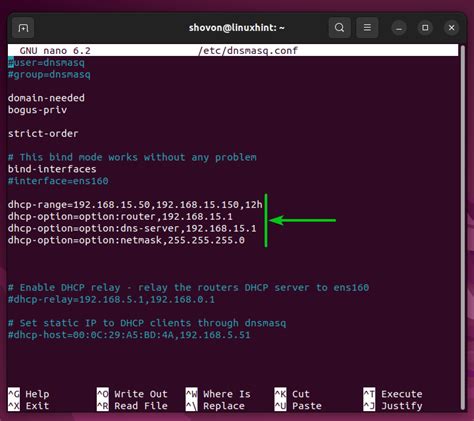Click the bogus-priv line

(x=37, y=110)
